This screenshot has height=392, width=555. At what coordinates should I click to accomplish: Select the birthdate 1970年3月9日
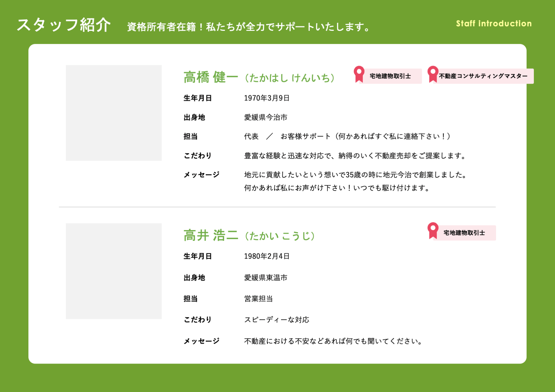[267, 98]
